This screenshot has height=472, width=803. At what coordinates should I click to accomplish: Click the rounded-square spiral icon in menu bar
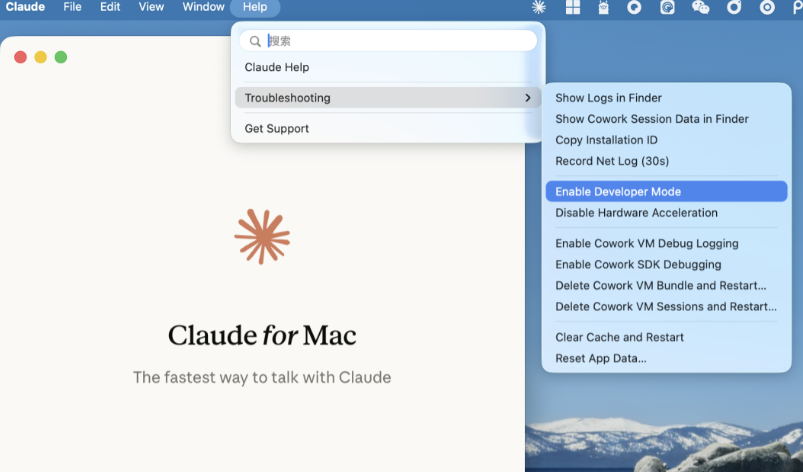(667, 7)
